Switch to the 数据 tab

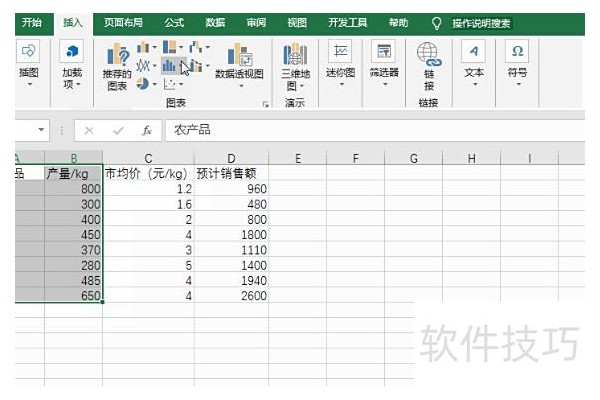(x=215, y=23)
